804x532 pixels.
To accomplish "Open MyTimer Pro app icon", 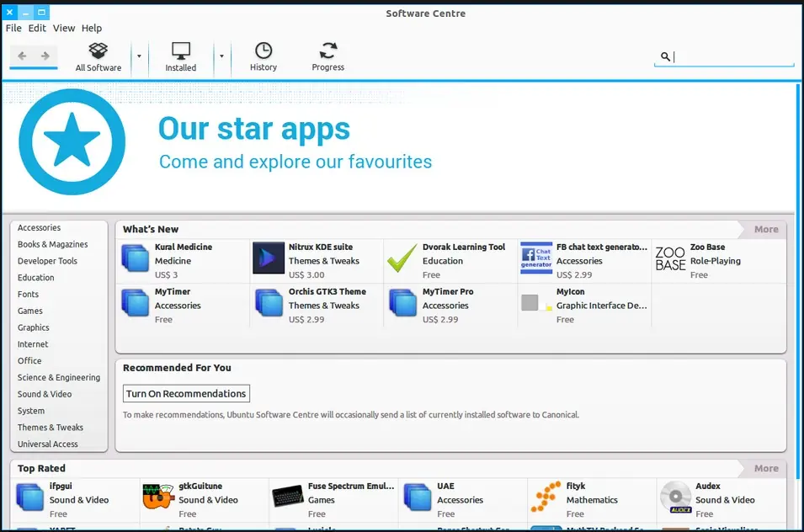I will (x=402, y=303).
